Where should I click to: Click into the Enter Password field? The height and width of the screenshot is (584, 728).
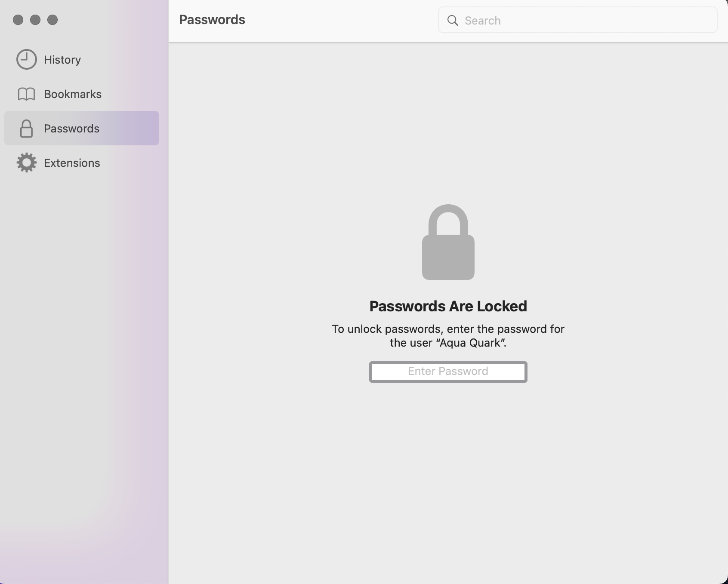click(448, 372)
